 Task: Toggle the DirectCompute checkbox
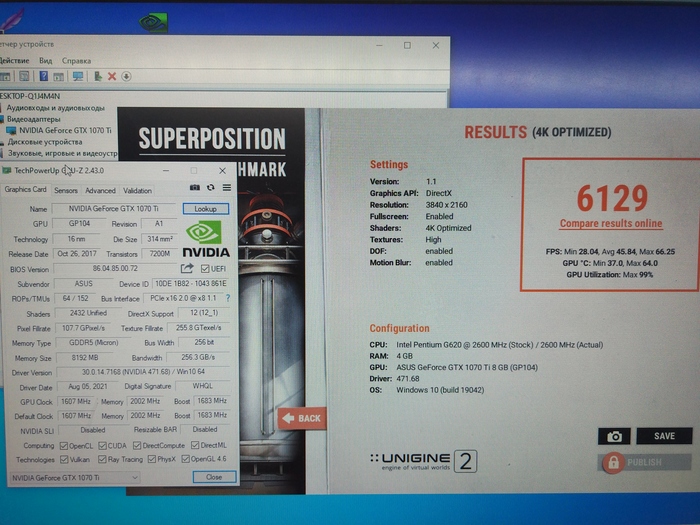[x=137, y=446]
